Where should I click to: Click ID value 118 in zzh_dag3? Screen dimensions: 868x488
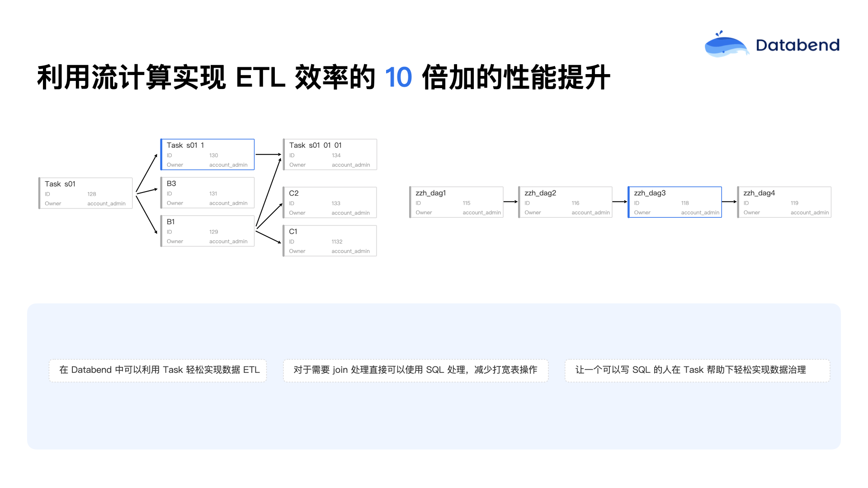pyautogui.click(x=685, y=203)
